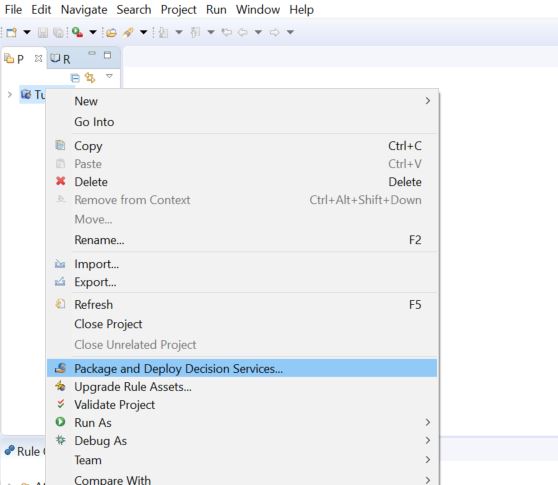Open the Search menu
The image size is (558, 485).
pos(134,9)
